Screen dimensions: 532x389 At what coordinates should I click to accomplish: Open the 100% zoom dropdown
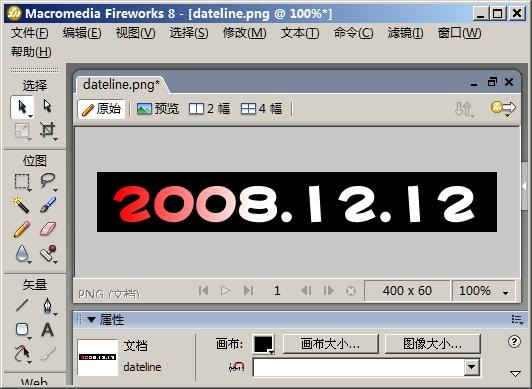(x=483, y=291)
